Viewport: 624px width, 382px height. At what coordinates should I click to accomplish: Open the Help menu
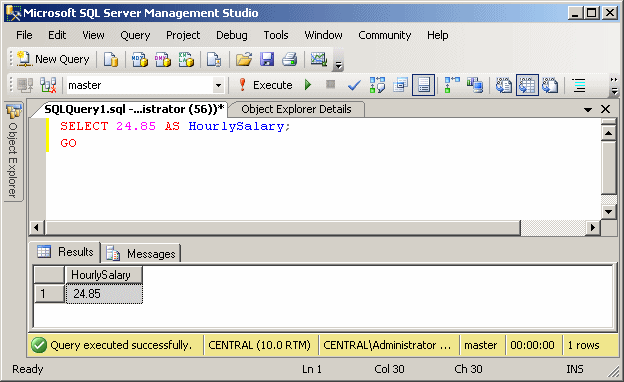coord(438,35)
